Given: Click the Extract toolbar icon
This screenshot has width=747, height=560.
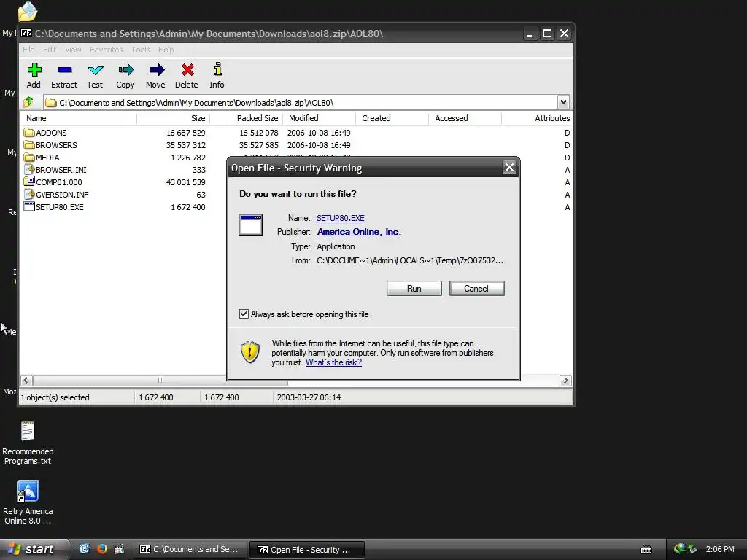Looking at the screenshot, I should click(65, 70).
